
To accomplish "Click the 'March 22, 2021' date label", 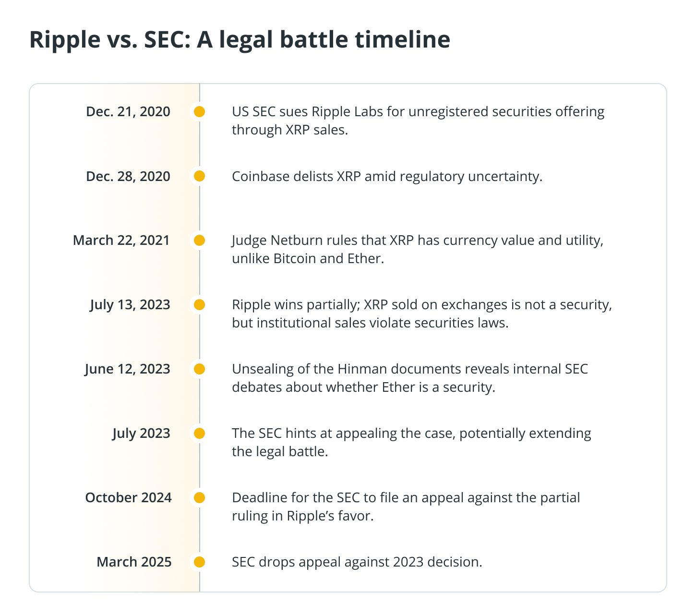I will (121, 240).
